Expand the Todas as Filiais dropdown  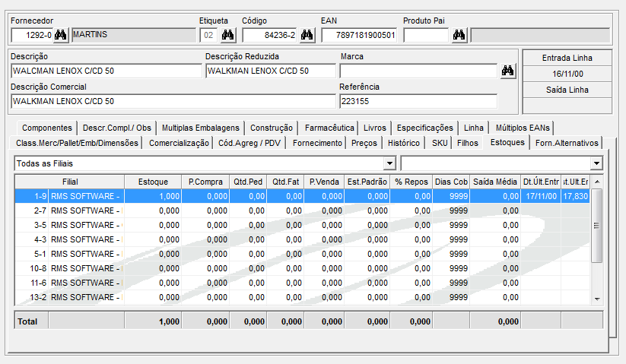click(389, 163)
